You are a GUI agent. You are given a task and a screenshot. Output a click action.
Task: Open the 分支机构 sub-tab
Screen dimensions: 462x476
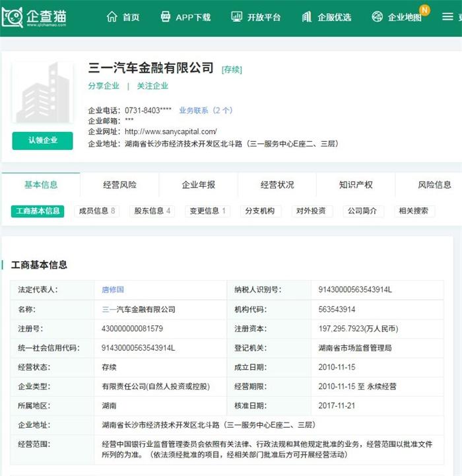click(260, 211)
